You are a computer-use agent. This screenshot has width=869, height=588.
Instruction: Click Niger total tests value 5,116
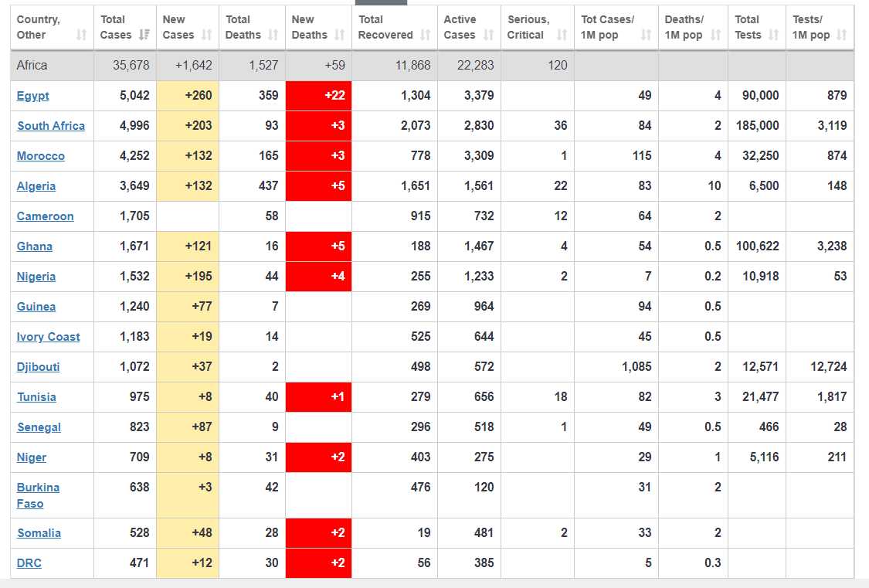click(764, 457)
